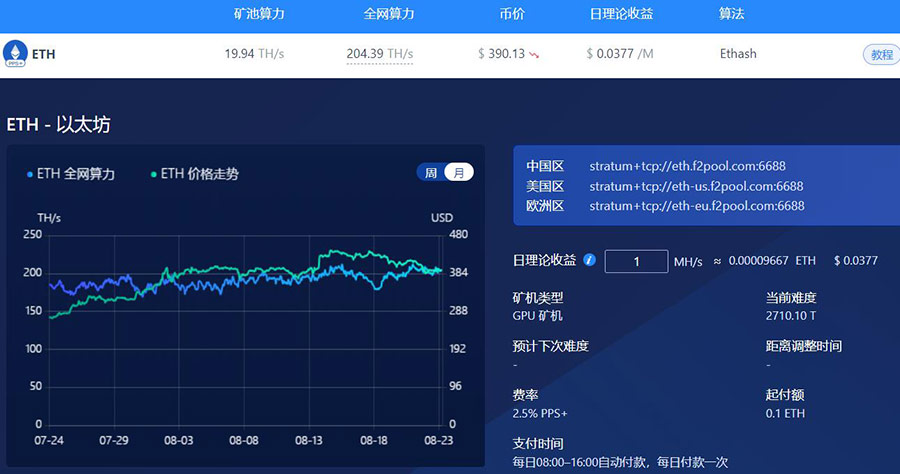Click the ETH - 以太坊 heading
Image resolution: width=900 pixels, height=474 pixels.
coord(59,125)
